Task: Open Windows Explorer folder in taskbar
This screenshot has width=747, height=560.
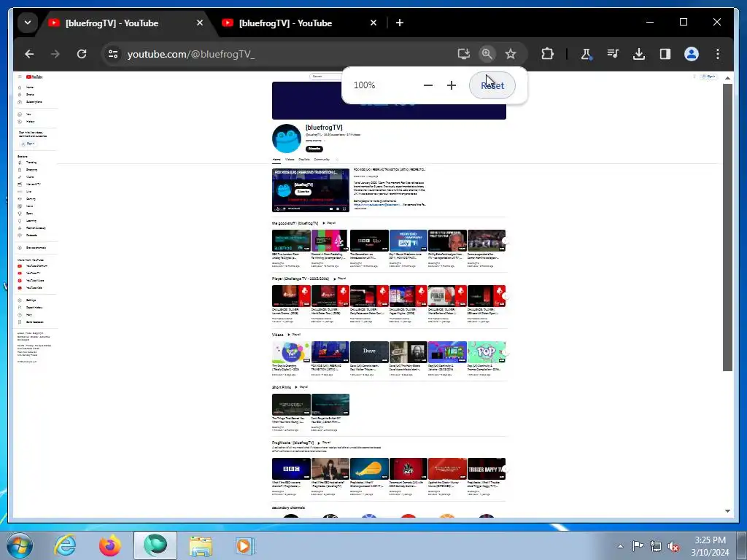Action: click(201, 545)
